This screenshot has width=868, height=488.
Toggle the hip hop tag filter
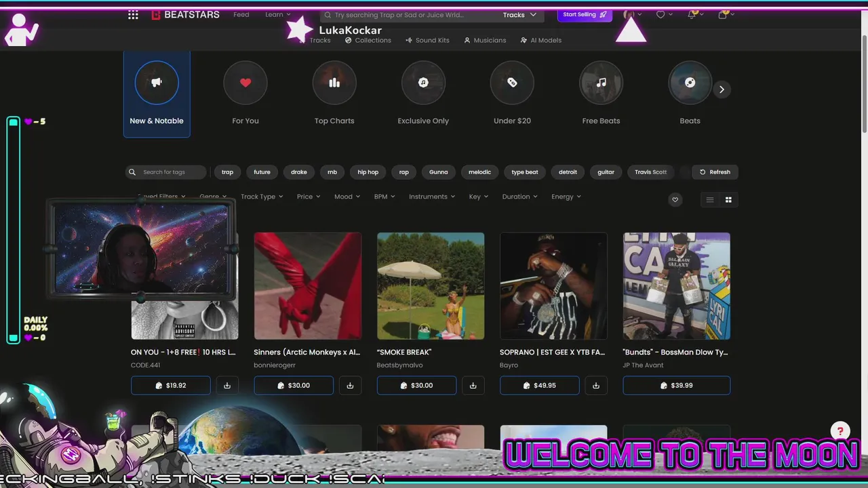[x=368, y=172]
